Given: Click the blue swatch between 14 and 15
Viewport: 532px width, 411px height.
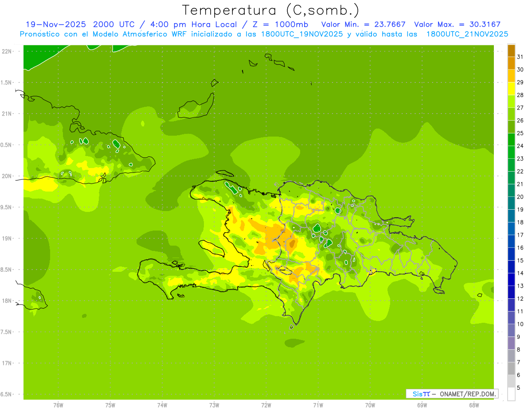Looking at the screenshot, I should coord(511,267).
